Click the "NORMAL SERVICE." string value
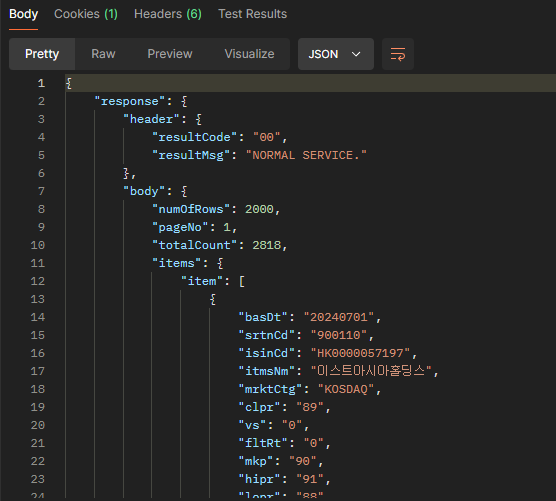Screen dimensions: 556x501 (306, 155)
